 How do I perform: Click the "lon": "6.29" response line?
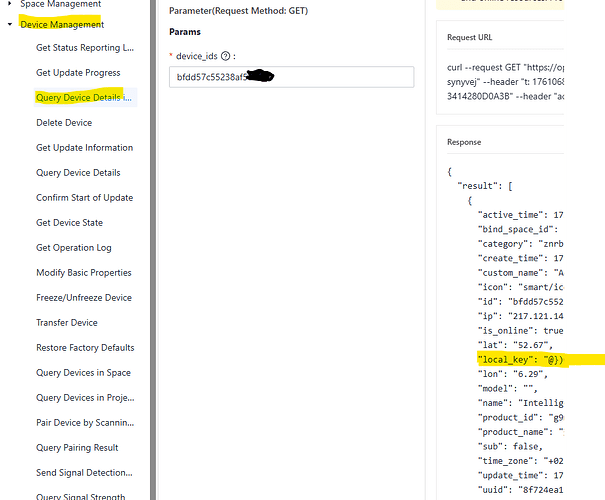(512, 374)
